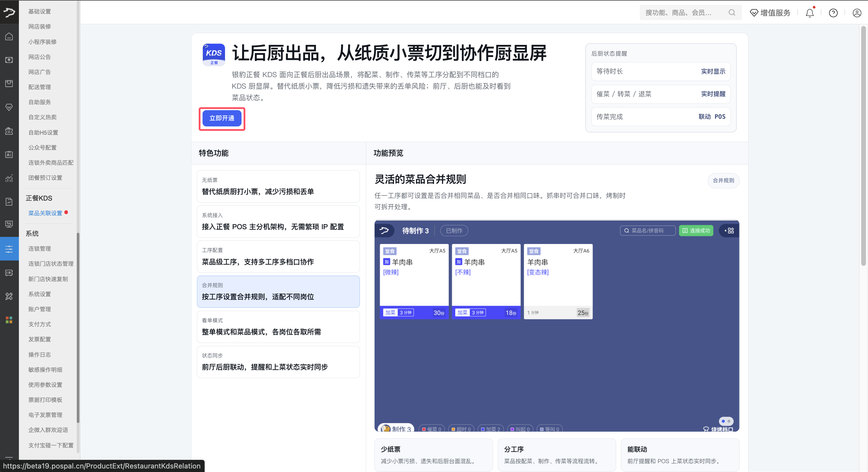The height and width of the screenshot is (472, 868).
Task: Open 菜品关联设置 under 正餐KDS
Action: coord(45,213)
